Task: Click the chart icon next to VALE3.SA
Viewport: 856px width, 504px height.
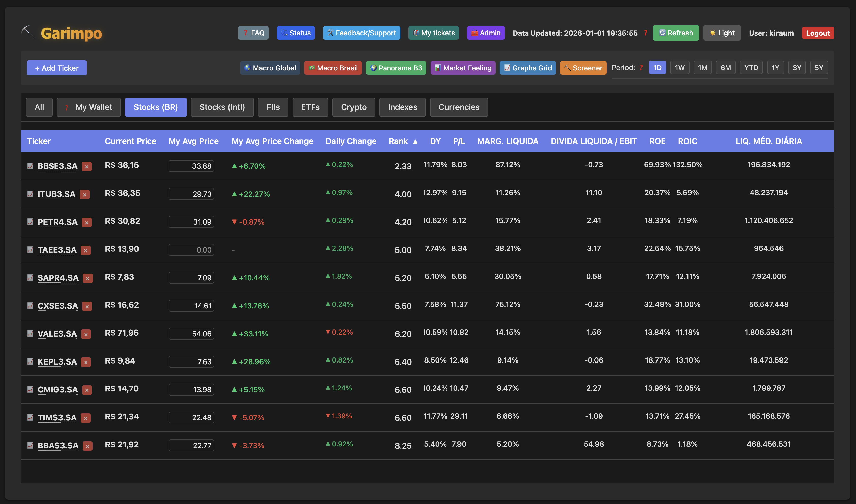Action: pos(30,334)
